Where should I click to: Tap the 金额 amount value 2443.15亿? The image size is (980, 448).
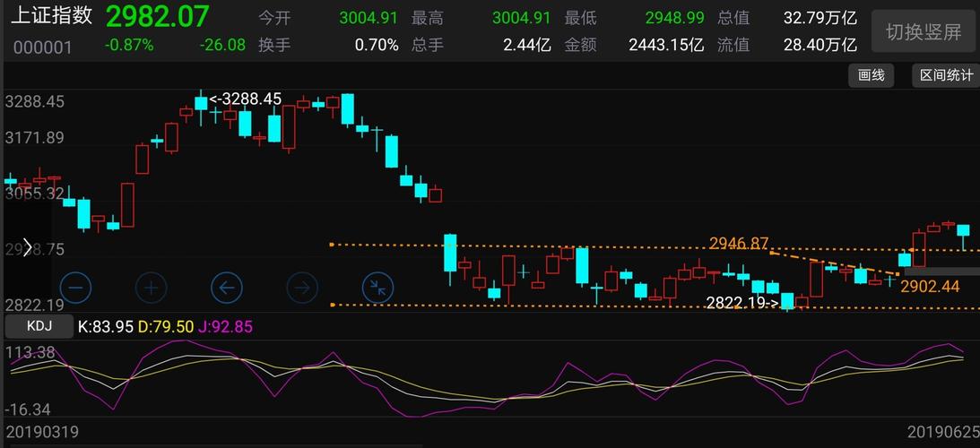(x=666, y=45)
